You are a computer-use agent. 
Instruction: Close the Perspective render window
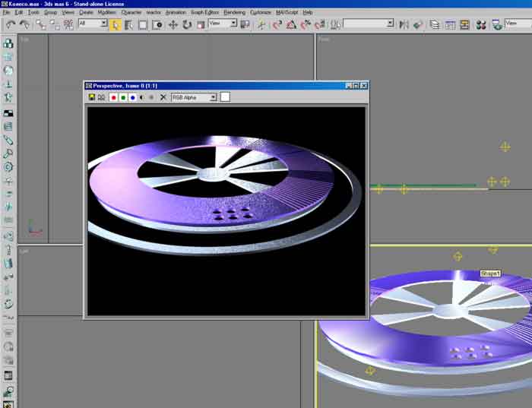coord(364,86)
